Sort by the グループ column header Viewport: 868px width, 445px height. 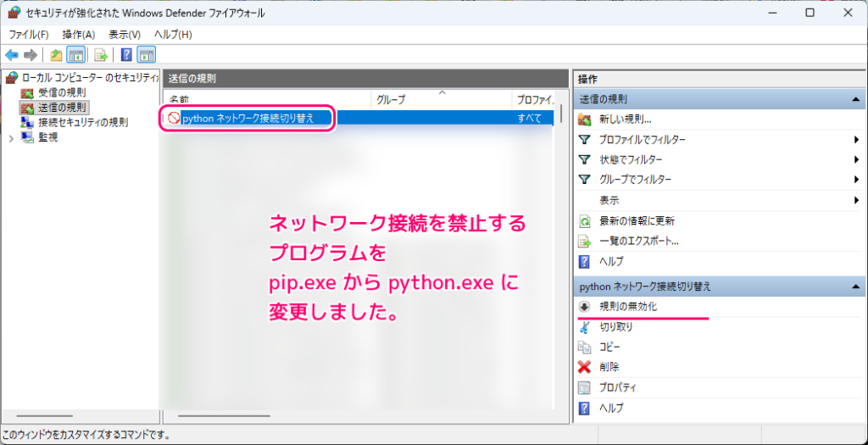click(441, 100)
